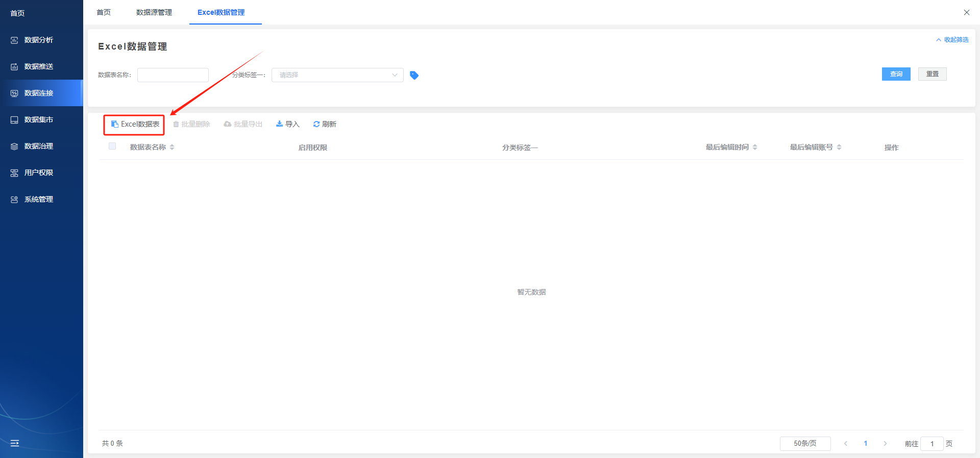The image size is (980, 458).
Task: Focus the 数据表名称 input field
Action: [x=173, y=75]
